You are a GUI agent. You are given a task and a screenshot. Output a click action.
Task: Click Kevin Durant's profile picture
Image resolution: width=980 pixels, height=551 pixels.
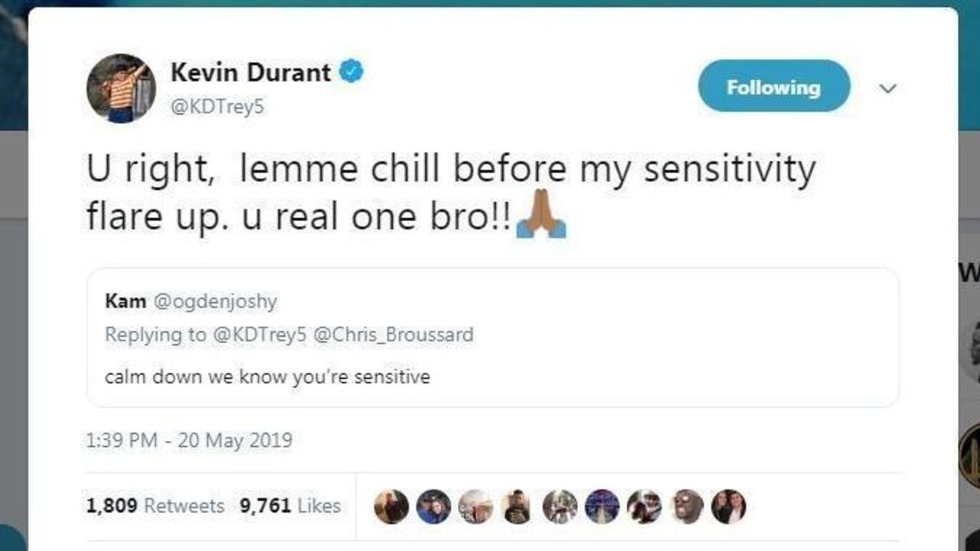pyautogui.click(x=121, y=88)
